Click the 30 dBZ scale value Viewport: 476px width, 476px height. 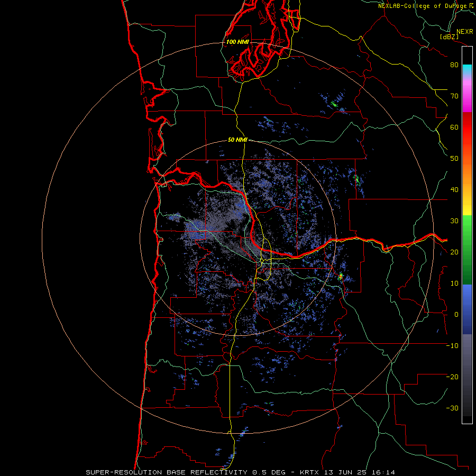454,221
